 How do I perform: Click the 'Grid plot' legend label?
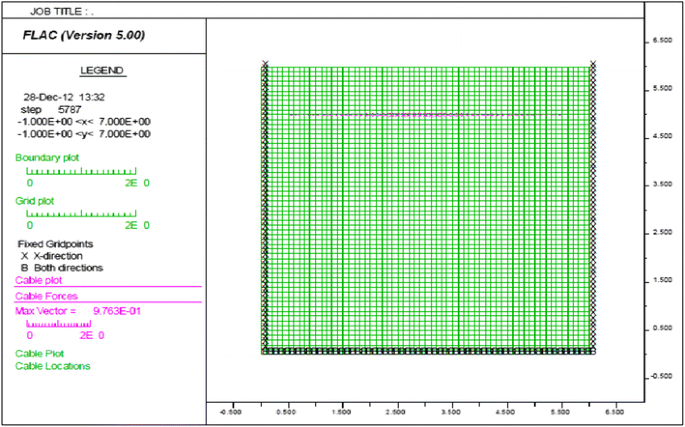tap(35, 201)
